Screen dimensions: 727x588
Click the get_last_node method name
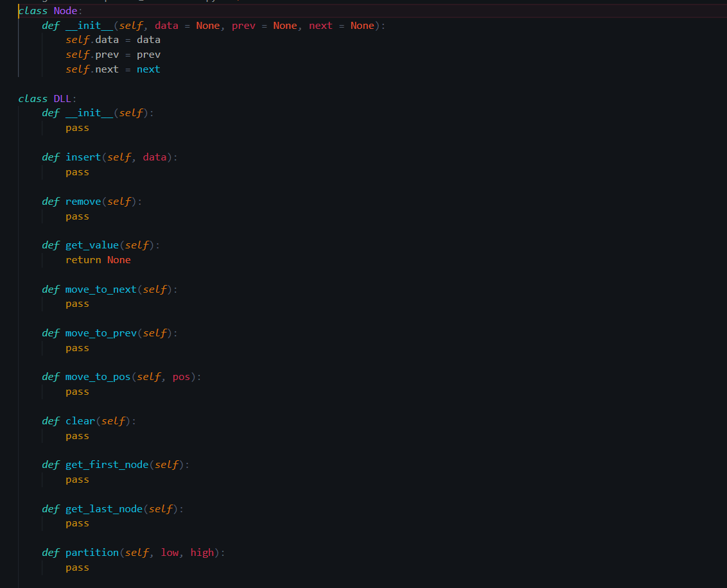point(103,508)
